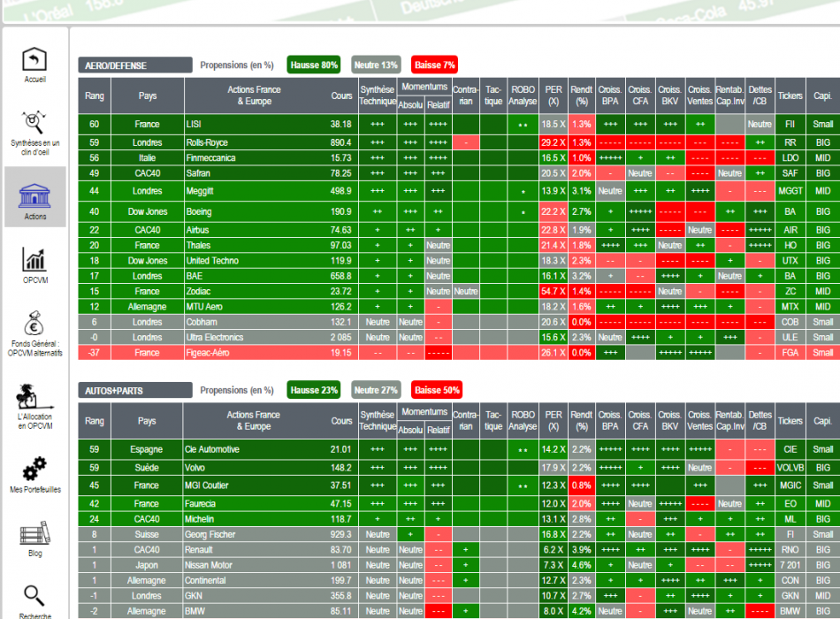Click Synthèse Technique header in Aero/Defense table
This screenshot has height=619, width=840.
[378, 96]
